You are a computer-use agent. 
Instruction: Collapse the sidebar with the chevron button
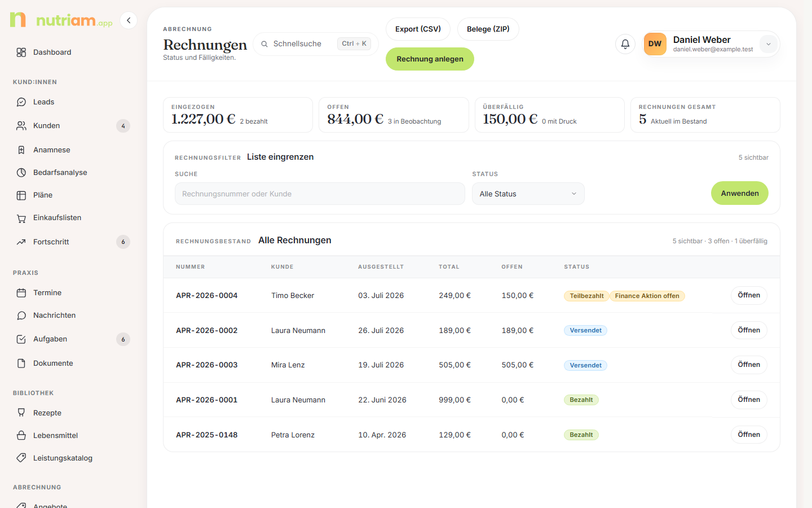click(x=129, y=20)
